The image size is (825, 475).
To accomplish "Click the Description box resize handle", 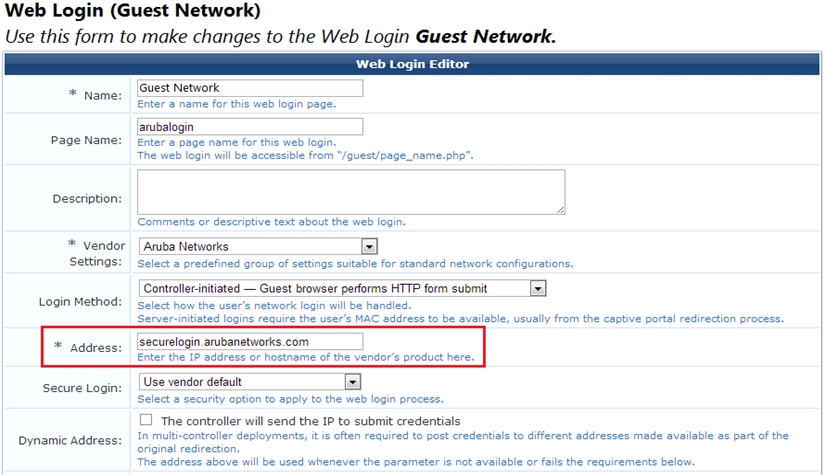I will pyautogui.click(x=560, y=209).
